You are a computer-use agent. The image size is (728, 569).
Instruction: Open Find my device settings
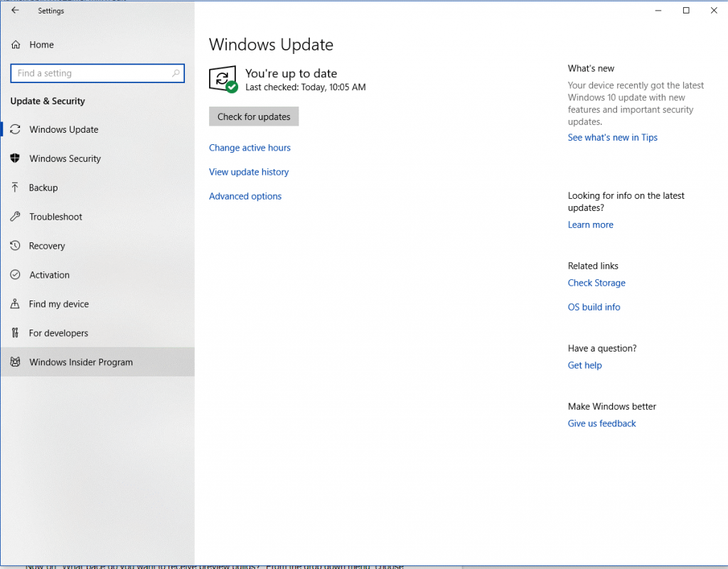point(97,304)
